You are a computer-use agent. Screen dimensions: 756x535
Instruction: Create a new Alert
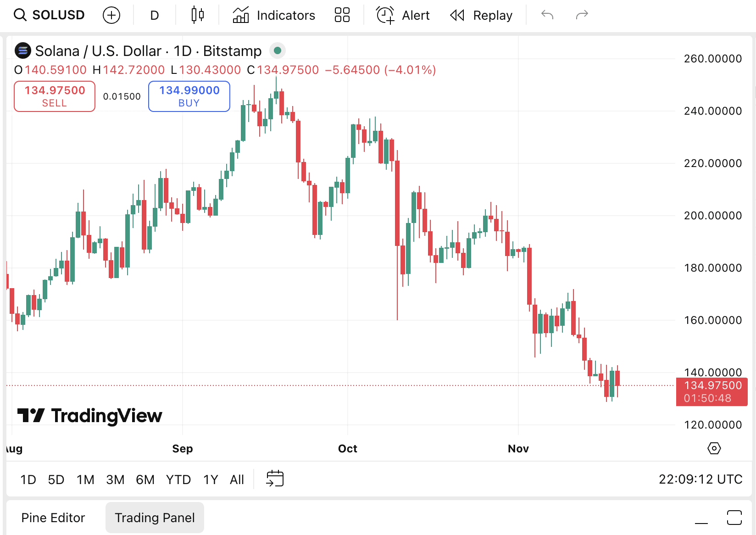403,15
